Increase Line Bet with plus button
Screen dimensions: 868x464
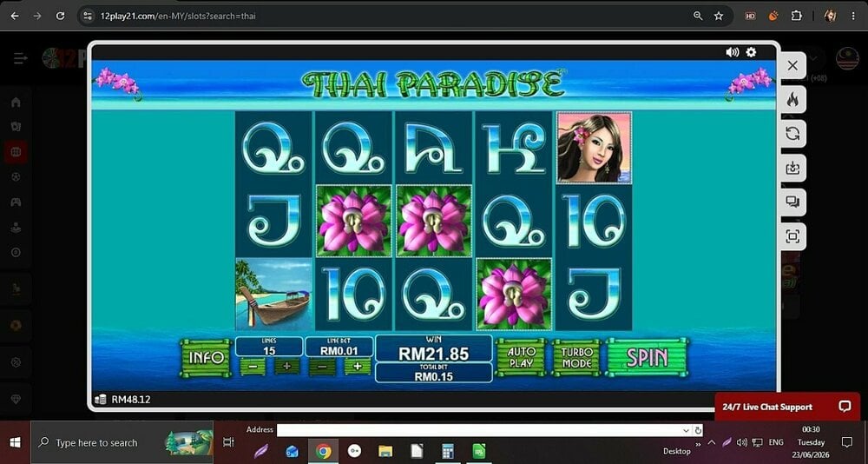click(358, 367)
